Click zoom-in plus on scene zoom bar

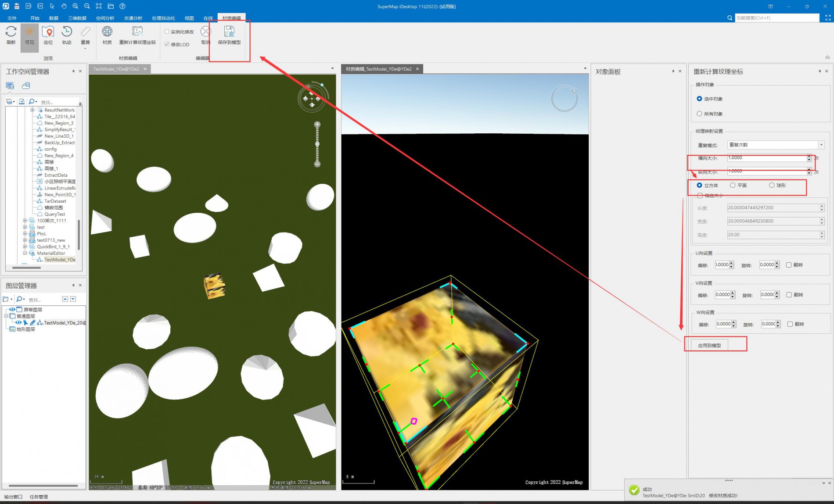pyautogui.click(x=317, y=125)
